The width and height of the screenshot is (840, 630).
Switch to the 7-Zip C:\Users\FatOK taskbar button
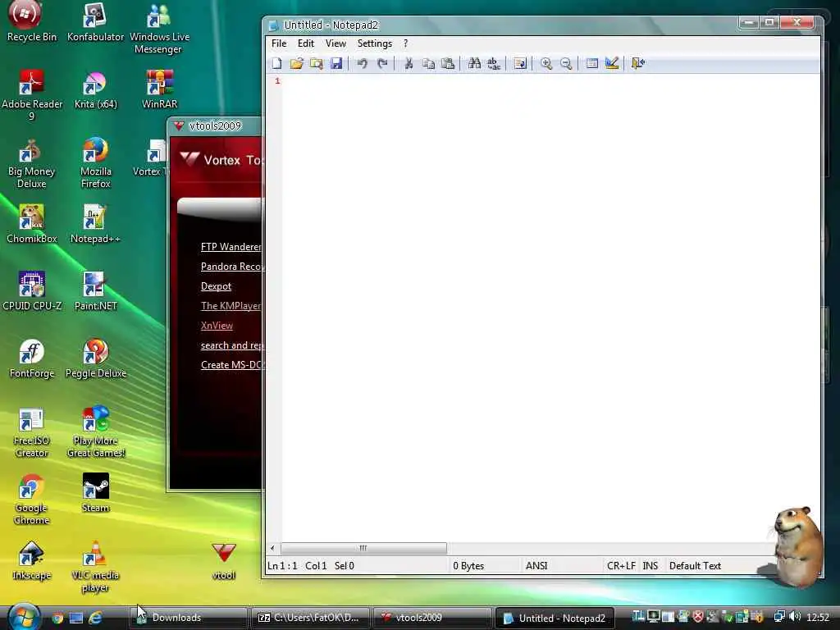[x=310, y=618]
